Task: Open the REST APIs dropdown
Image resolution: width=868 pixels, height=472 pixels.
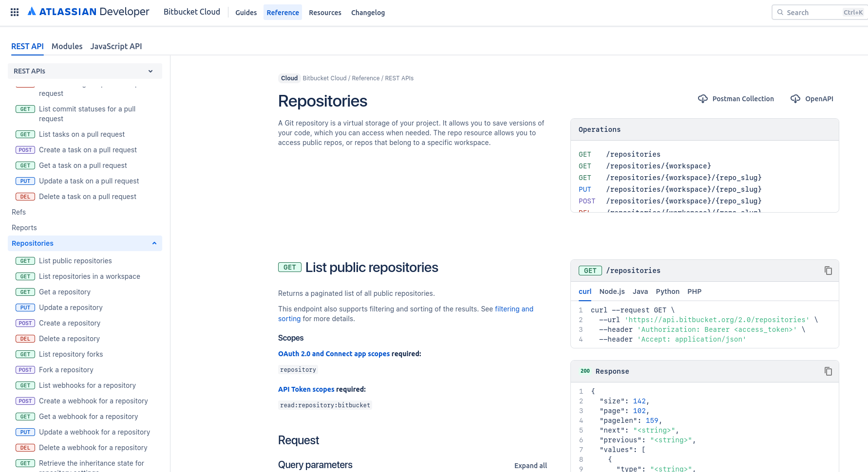Action: pos(85,71)
